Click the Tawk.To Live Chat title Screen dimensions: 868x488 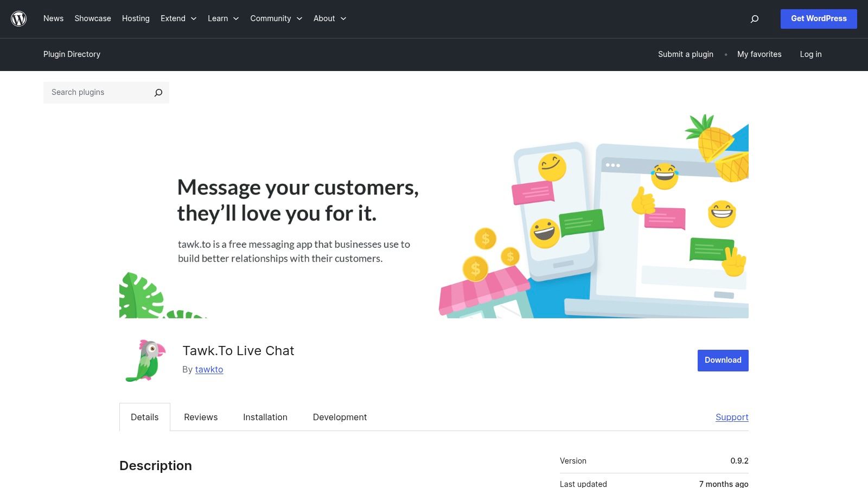(x=239, y=351)
